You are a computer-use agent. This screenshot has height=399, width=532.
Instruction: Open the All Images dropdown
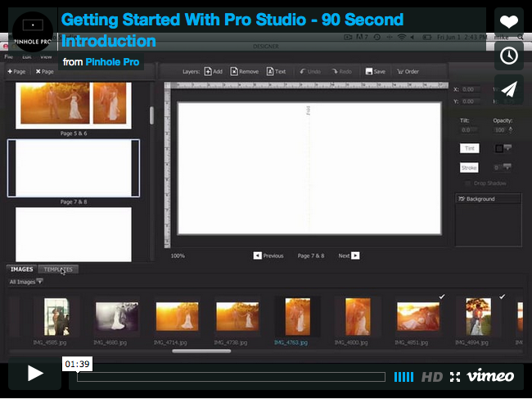[26, 282]
